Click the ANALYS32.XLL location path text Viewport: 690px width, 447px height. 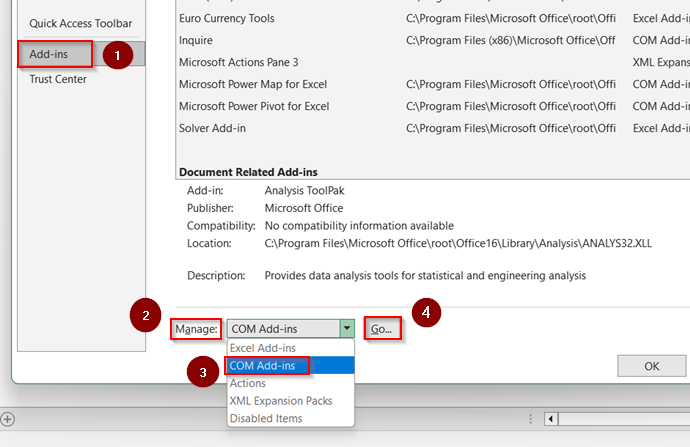click(458, 243)
